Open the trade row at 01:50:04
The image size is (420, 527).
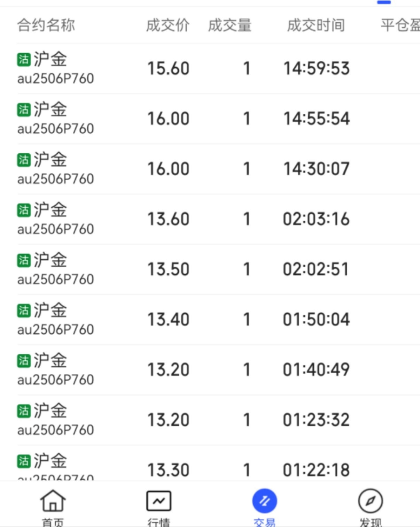pos(218,320)
